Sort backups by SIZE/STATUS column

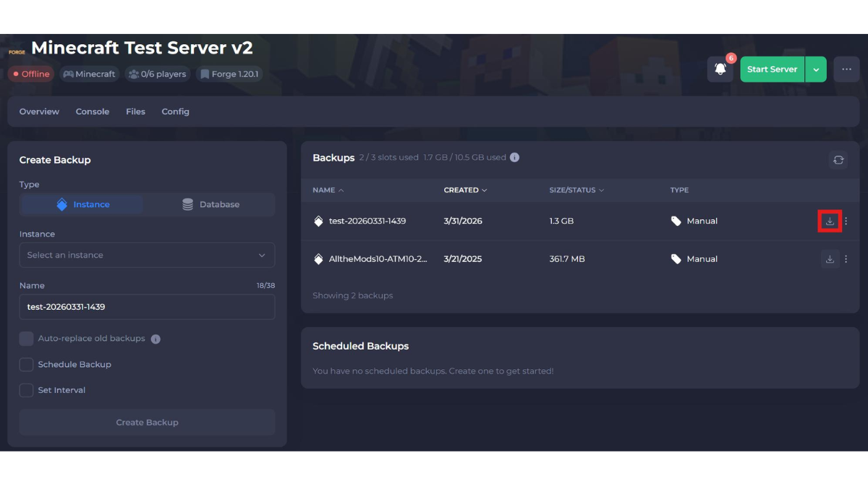[x=576, y=190]
